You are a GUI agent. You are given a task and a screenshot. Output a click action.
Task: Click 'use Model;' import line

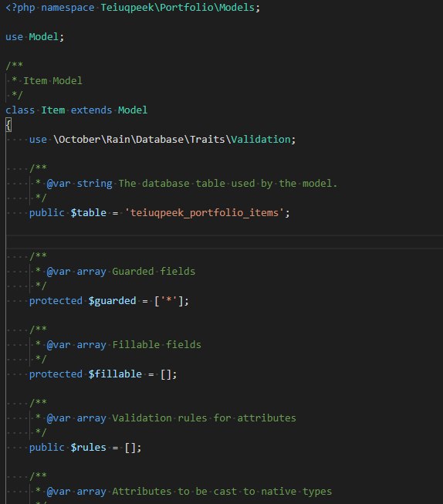tap(35, 36)
